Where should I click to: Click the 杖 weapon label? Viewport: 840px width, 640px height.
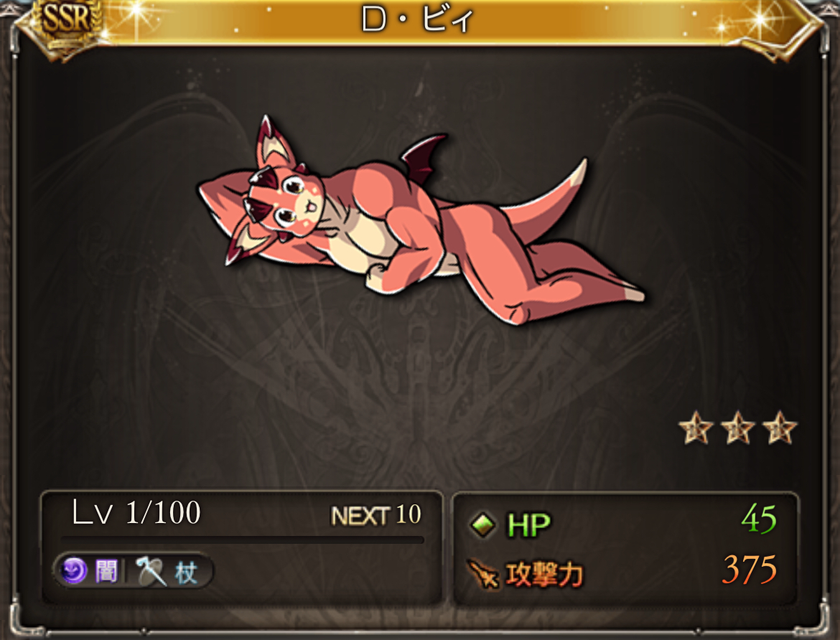click(x=186, y=573)
